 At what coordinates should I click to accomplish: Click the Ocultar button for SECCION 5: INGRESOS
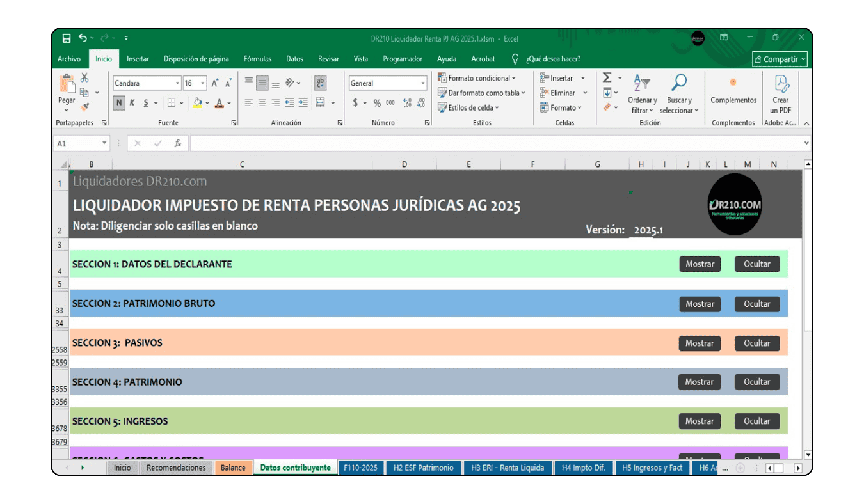tap(757, 421)
